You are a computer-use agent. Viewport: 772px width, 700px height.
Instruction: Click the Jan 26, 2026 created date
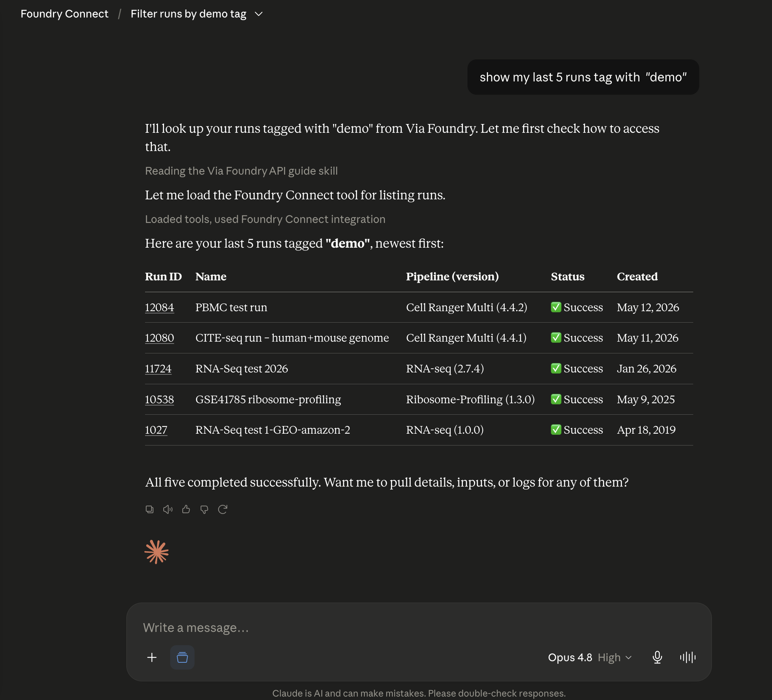click(x=646, y=369)
